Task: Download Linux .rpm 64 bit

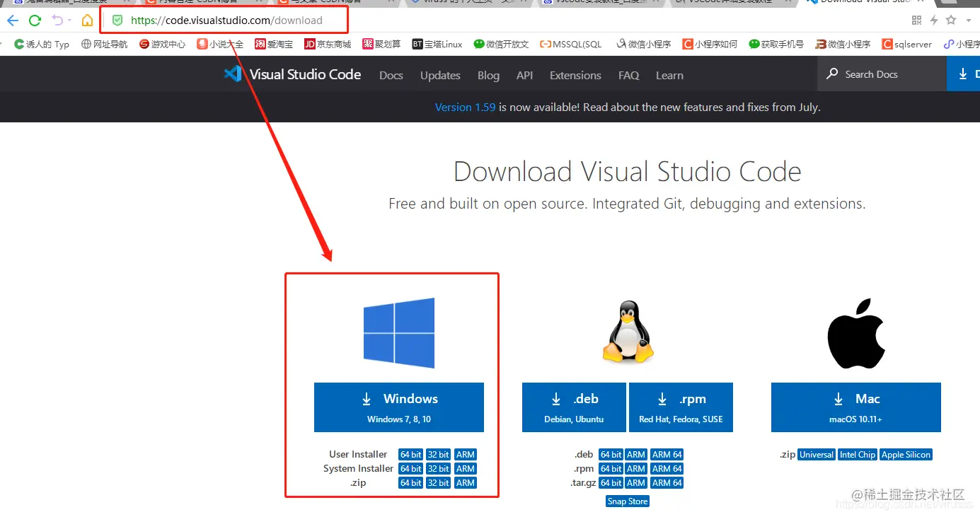Action: (x=611, y=469)
